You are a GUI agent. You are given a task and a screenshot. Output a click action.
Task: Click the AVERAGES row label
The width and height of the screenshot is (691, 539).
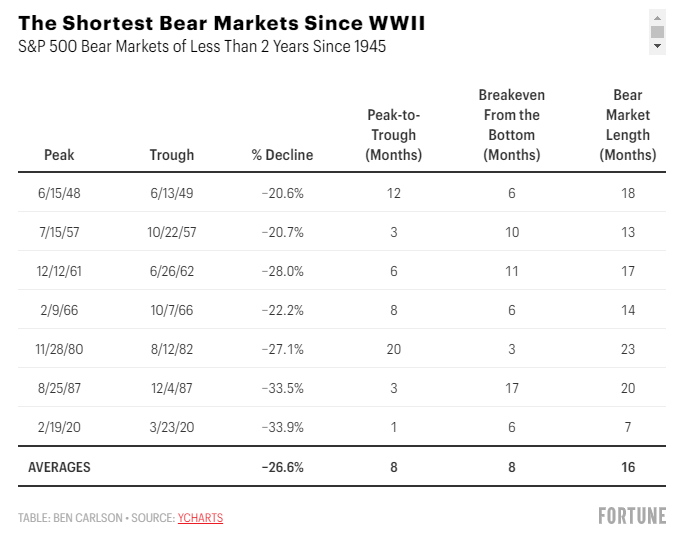click(59, 467)
